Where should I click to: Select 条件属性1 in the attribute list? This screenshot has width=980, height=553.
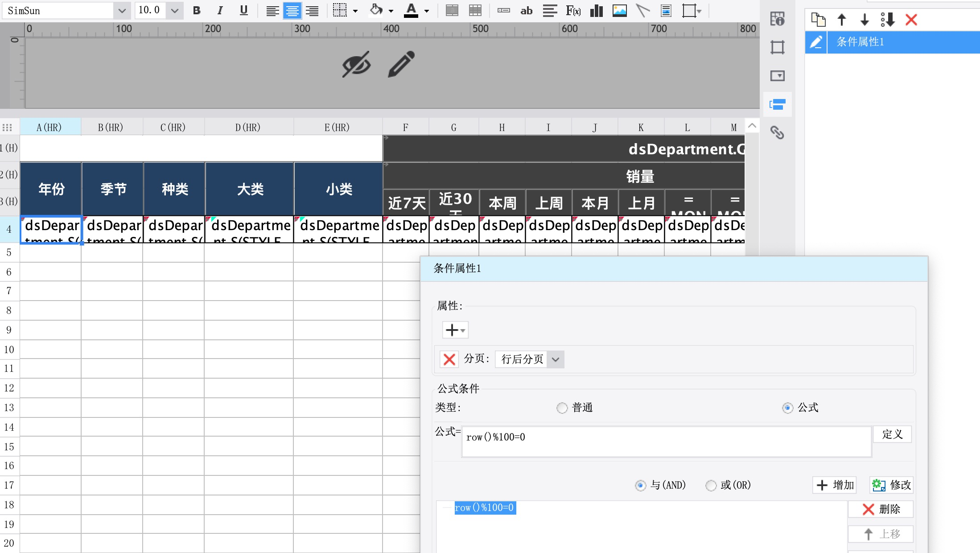point(893,42)
